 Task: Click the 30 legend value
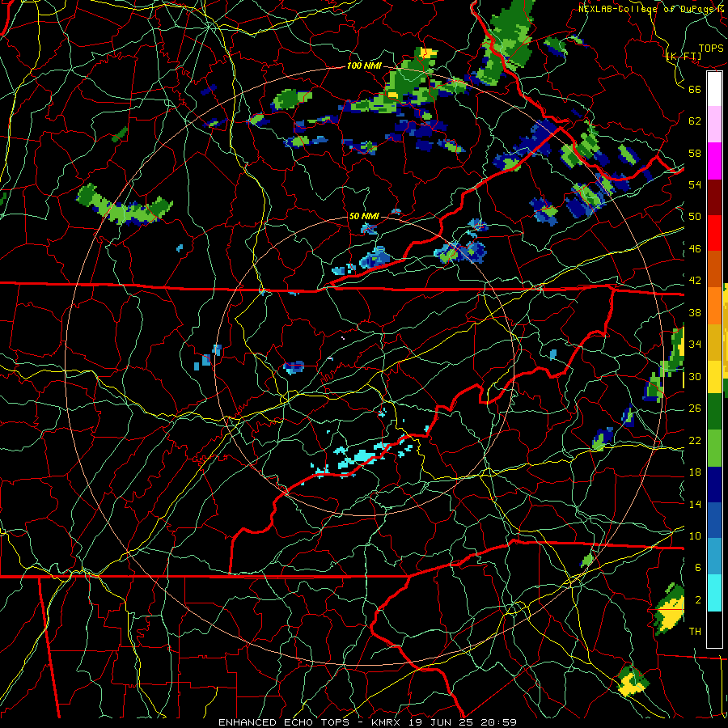[x=695, y=376]
